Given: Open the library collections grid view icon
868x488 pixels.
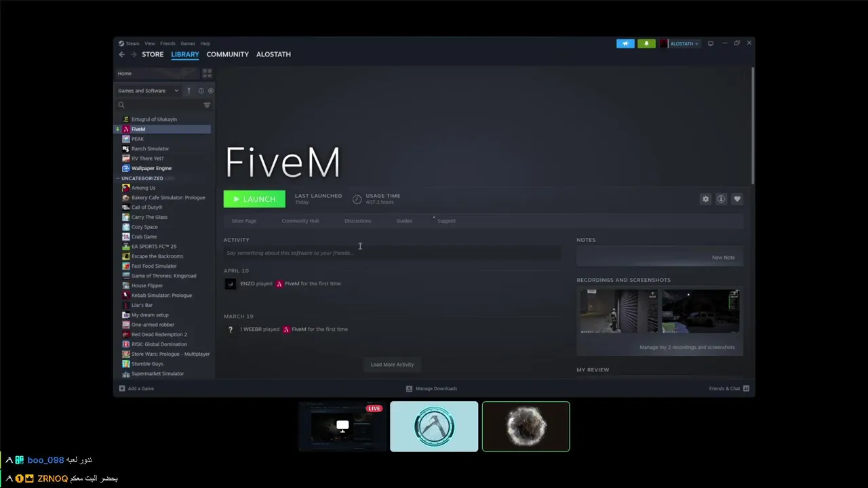Looking at the screenshot, I should (x=207, y=73).
